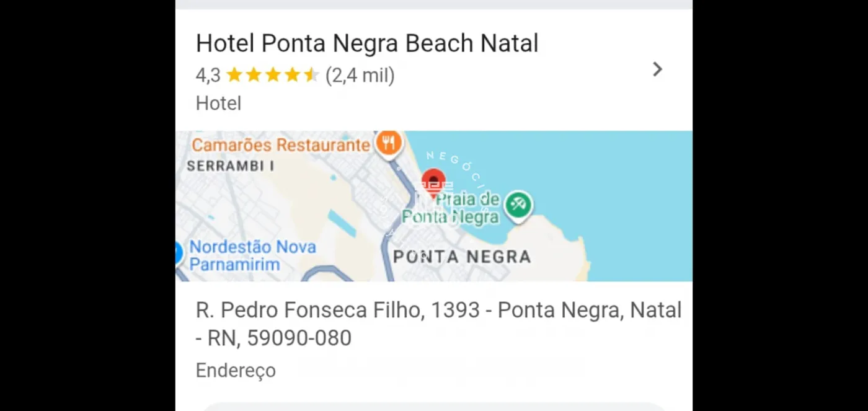Click the blue Nordestão store marker
This screenshot has width=868, height=411.
[x=178, y=253]
